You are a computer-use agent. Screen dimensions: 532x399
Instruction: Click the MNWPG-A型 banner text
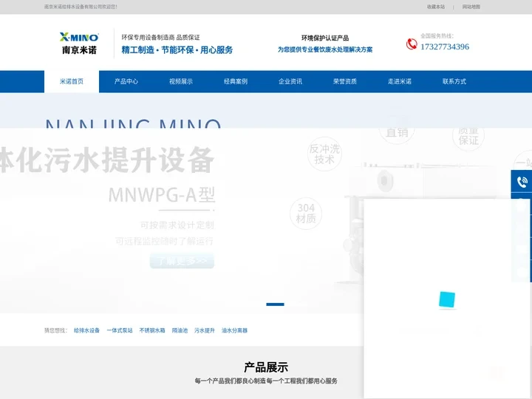click(x=162, y=195)
